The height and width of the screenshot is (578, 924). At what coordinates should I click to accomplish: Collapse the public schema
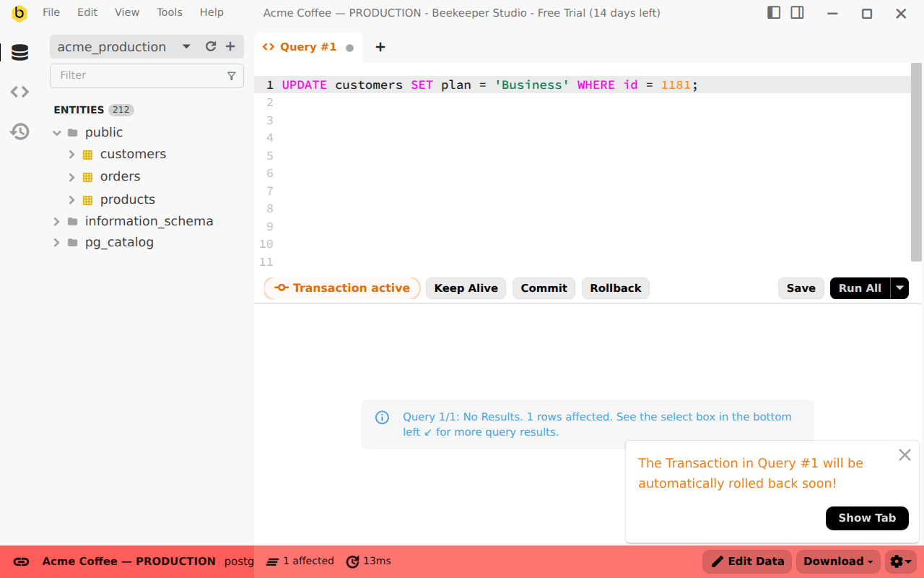[x=57, y=133]
